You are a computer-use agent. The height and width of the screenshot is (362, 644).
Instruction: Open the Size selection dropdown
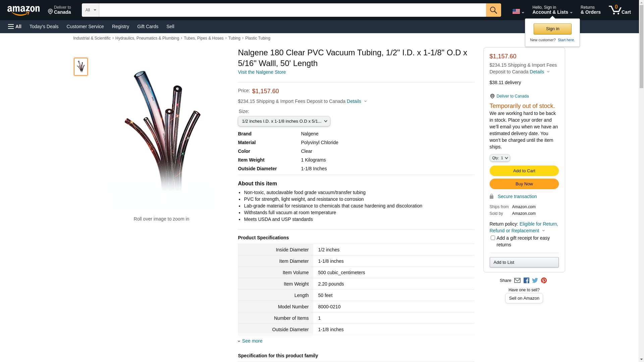284,121
